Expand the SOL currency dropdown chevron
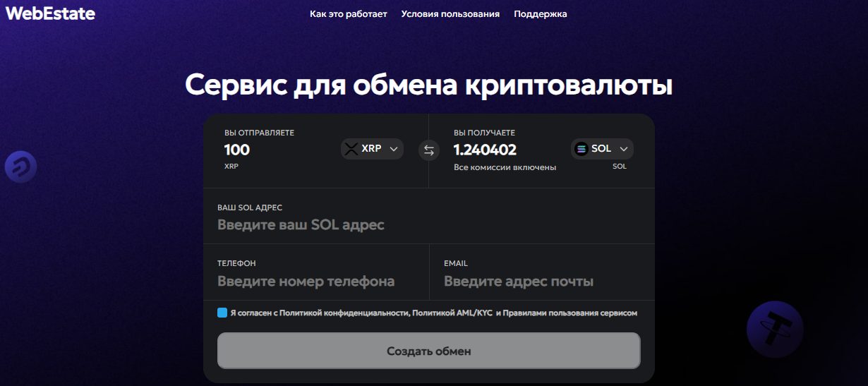The image size is (868, 386). click(x=624, y=149)
